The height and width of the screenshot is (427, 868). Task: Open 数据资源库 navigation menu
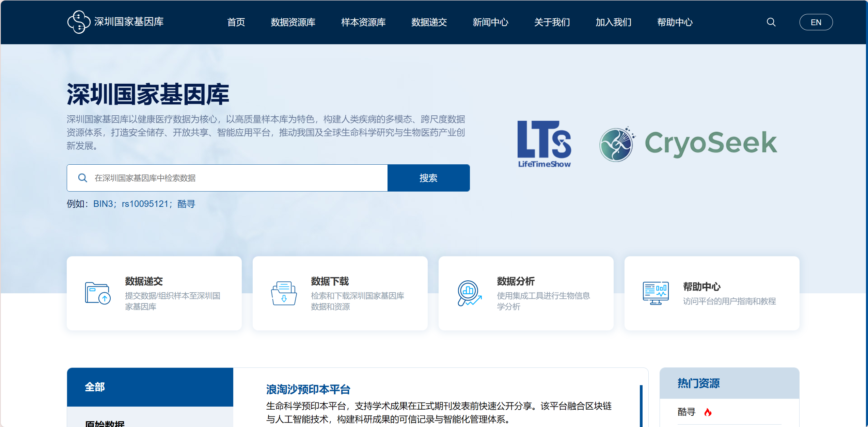coord(293,22)
